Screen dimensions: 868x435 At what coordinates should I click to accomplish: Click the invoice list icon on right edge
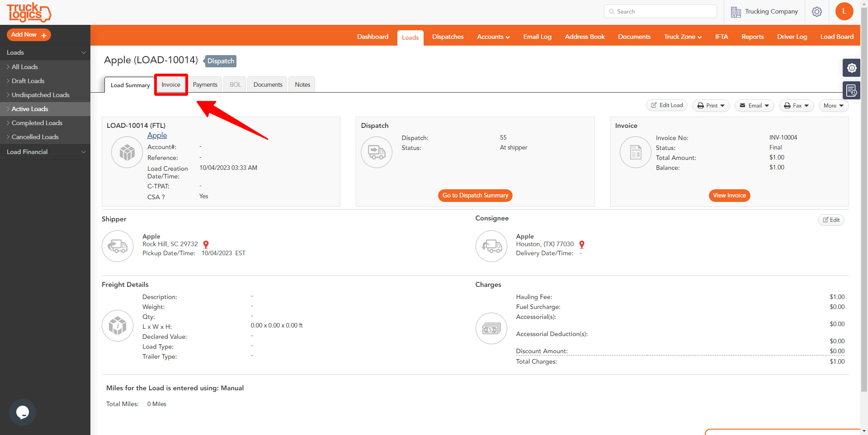coord(852,90)
